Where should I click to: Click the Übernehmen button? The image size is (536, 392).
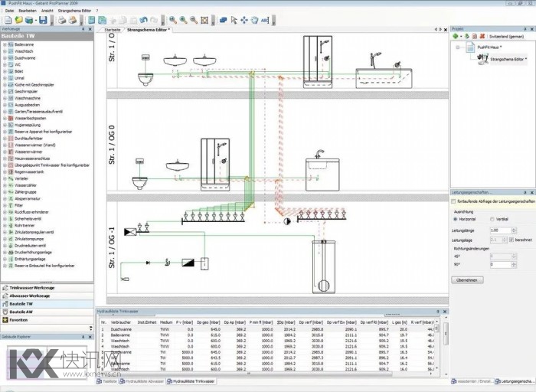coord(467,280)
